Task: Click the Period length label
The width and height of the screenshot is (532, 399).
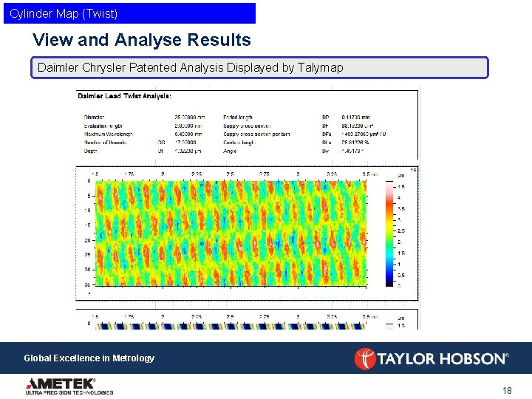Action: pos(238,117)
